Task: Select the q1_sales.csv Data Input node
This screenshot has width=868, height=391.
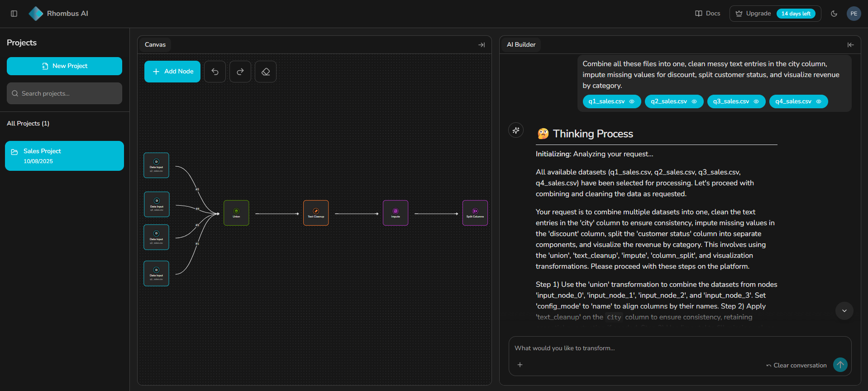Action: click(157, 273)
